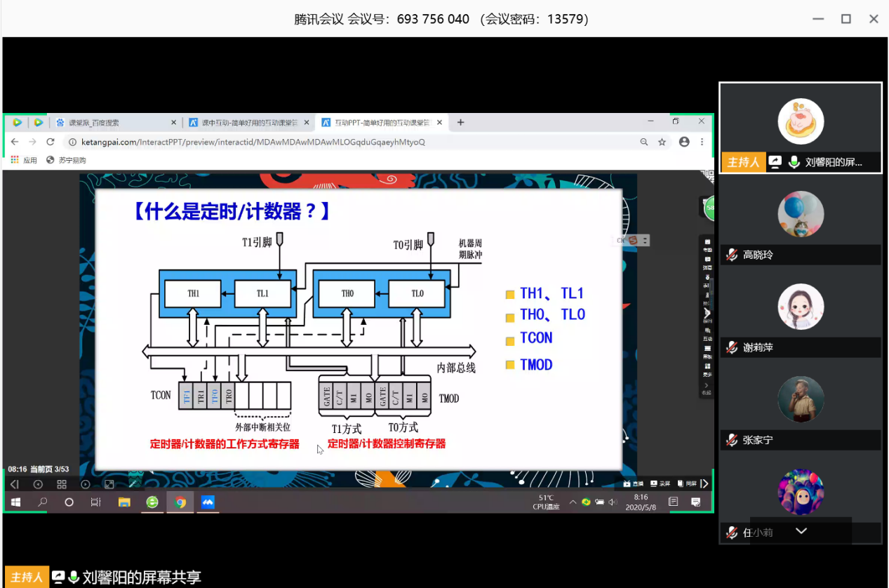The height and width of the screenshot is (588, 889).
Task: Reload the ketangpai page in Chrome
Action: pos(50,142)
